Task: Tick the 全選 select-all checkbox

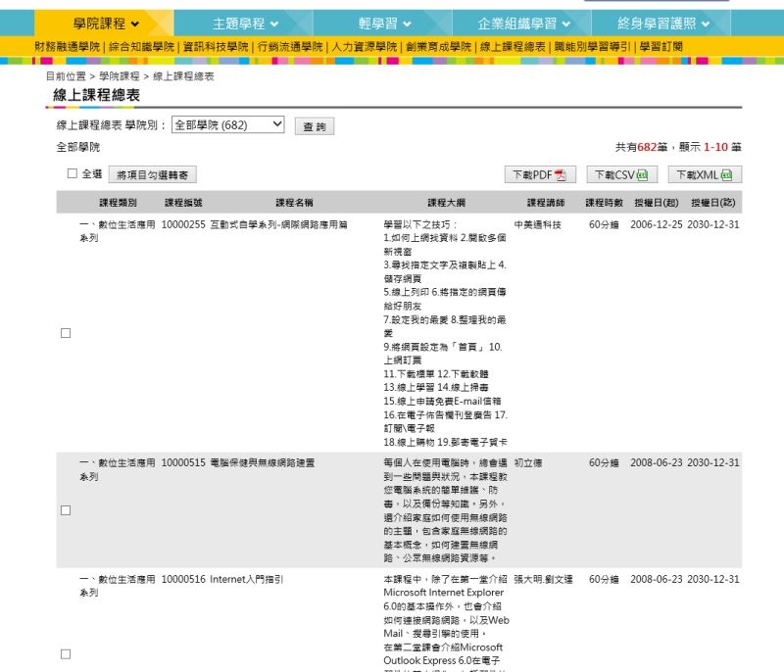Action: pos(72,173)
